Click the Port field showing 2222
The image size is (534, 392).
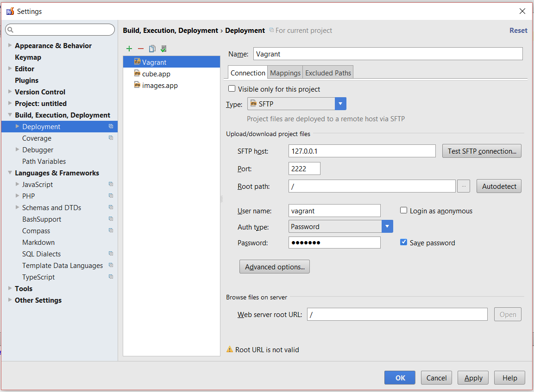click(304, 168)
